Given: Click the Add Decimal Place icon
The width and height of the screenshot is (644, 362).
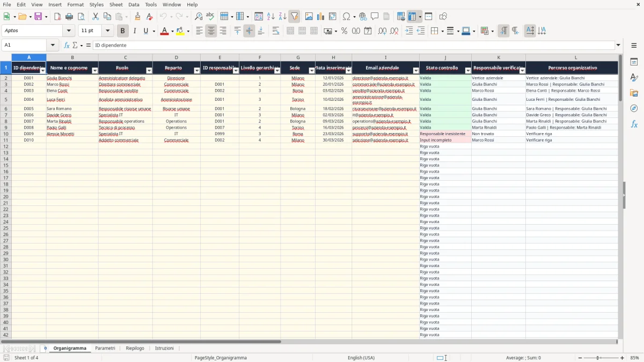Looking at the screenshot, I should pyautogui.click(x=382, y=31).
